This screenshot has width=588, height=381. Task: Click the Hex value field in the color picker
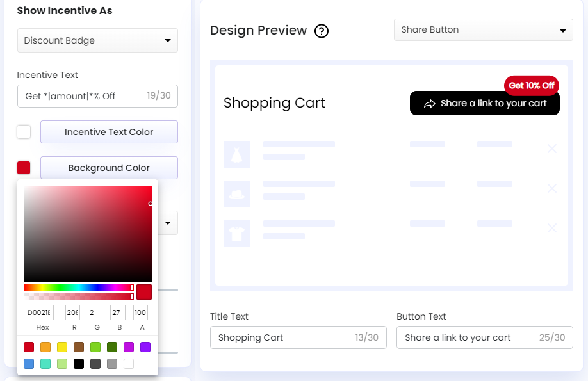tap(38, 312)
